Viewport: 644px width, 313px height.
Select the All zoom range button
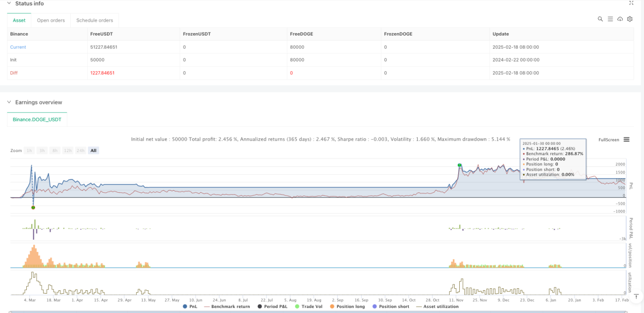[93, 151]
